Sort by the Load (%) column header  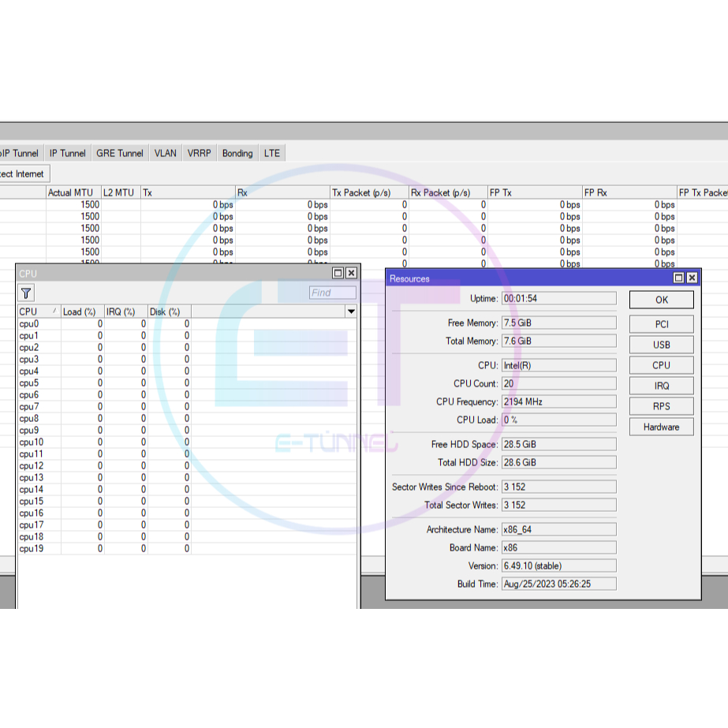[x=80, y=312]
